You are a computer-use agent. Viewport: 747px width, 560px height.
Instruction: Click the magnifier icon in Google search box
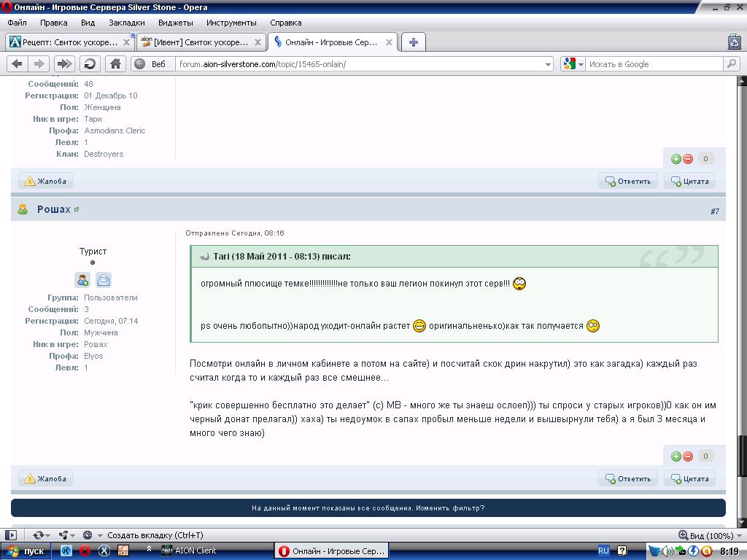(732, 64)
